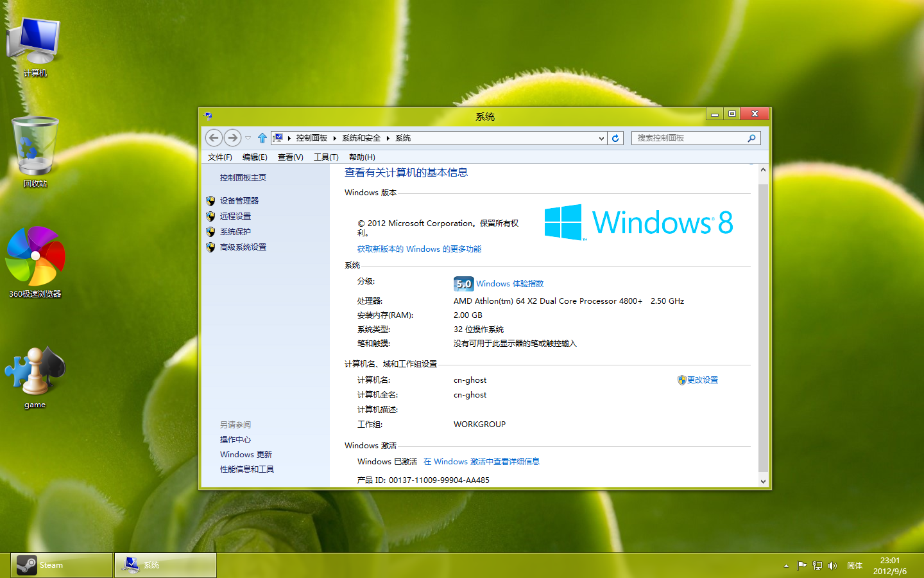
Task: Go back using the Back arrow
Action: (x=214, y=137)
